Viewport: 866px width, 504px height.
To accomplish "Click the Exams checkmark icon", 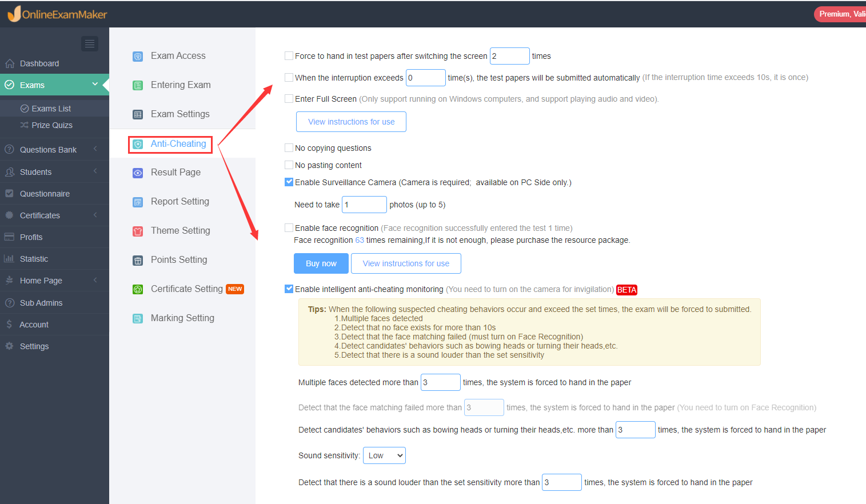I will pos(10,85).
